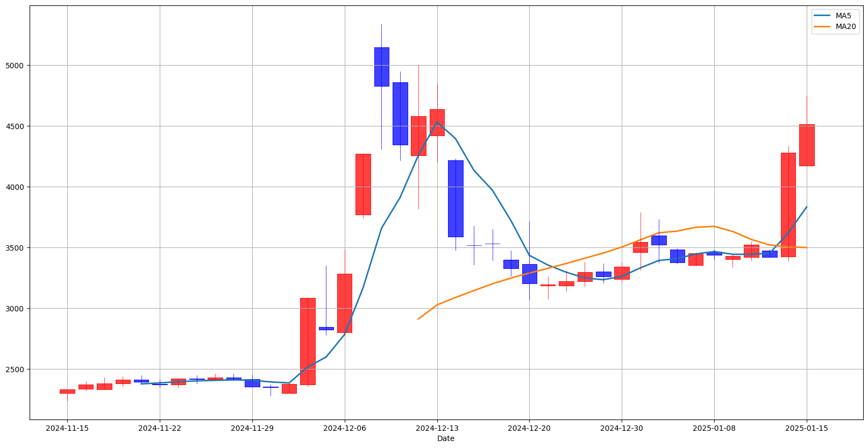The width and height of the screenshot is (868, 448).
Task: Click the first red candle at 2024-11-15
Action: pos(67,392)
